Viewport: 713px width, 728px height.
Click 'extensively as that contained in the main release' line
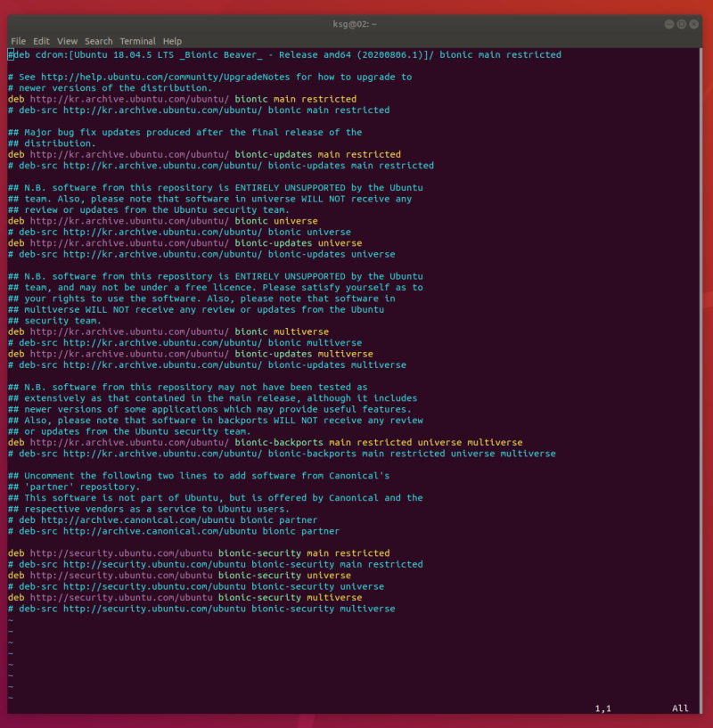coord(213,398)
